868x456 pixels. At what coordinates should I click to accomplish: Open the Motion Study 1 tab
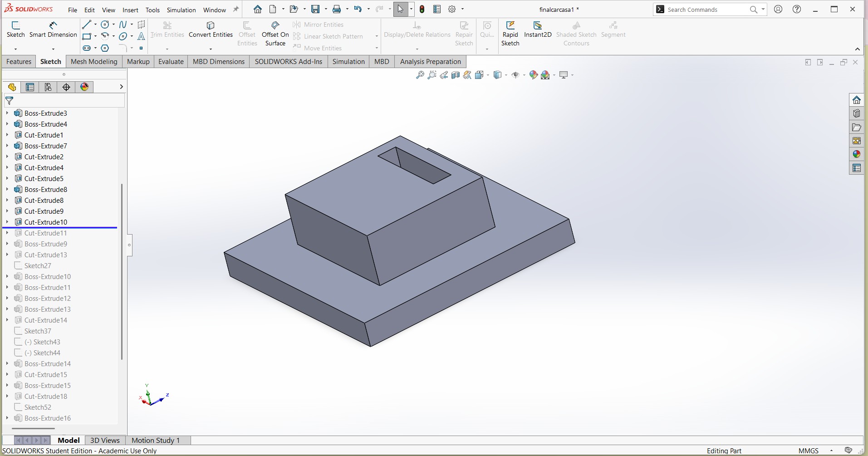click(x=156, y=440)
